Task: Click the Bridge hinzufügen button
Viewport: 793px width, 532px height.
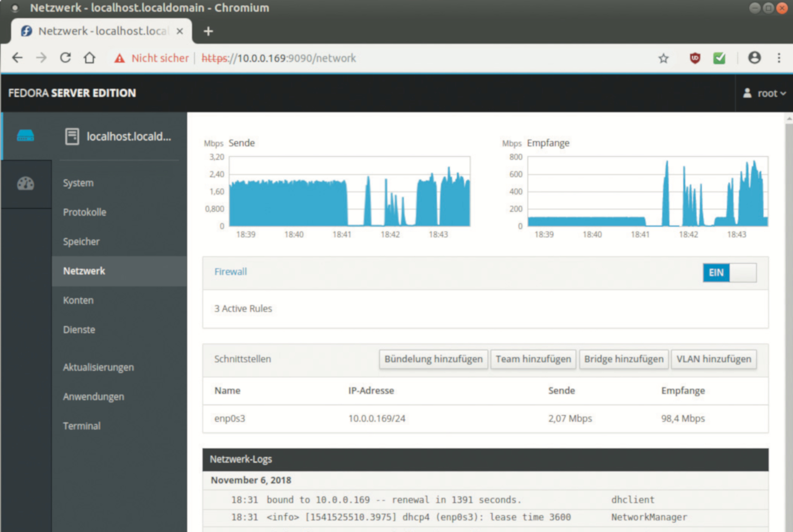Action: pyautogui.click(x=623, y=359)
